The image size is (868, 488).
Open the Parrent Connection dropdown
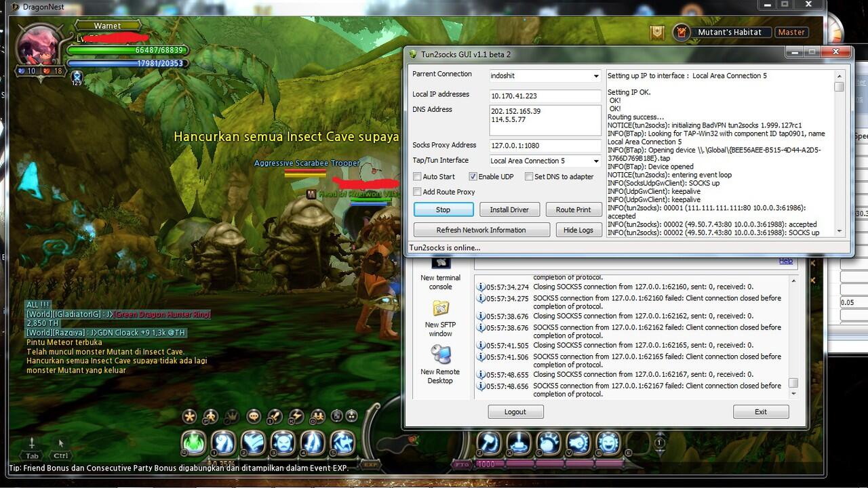tap(596, 76)
